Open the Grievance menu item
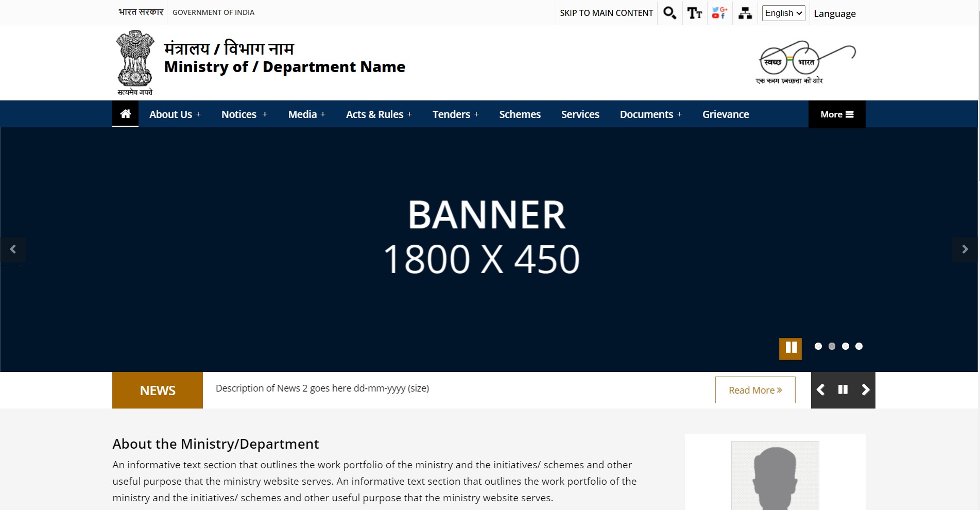Screen dimensions: 980x510 coord(725,114)
